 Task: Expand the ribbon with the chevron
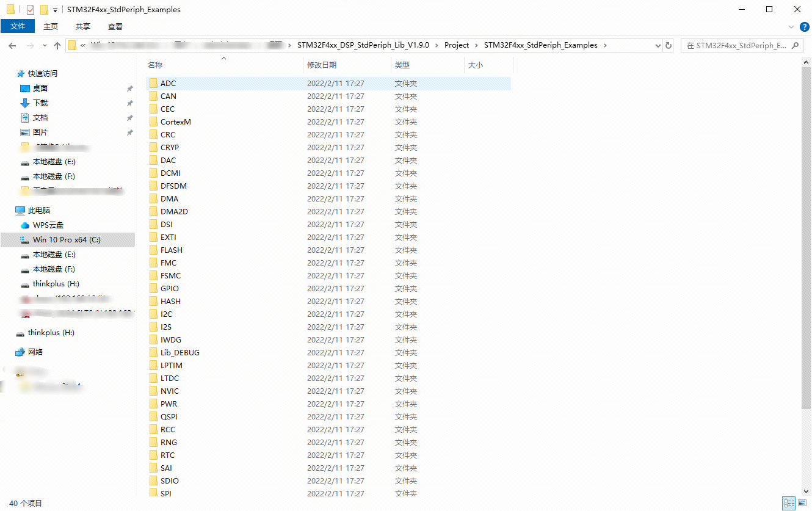click(x=791, y=27)
